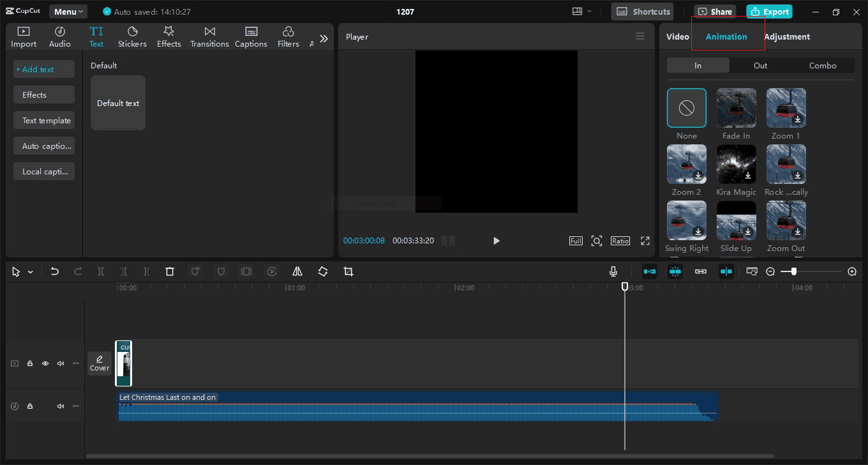Open video track more options
Image resolution: width=868 pixels, height=465 pixels.
point(76,363)
